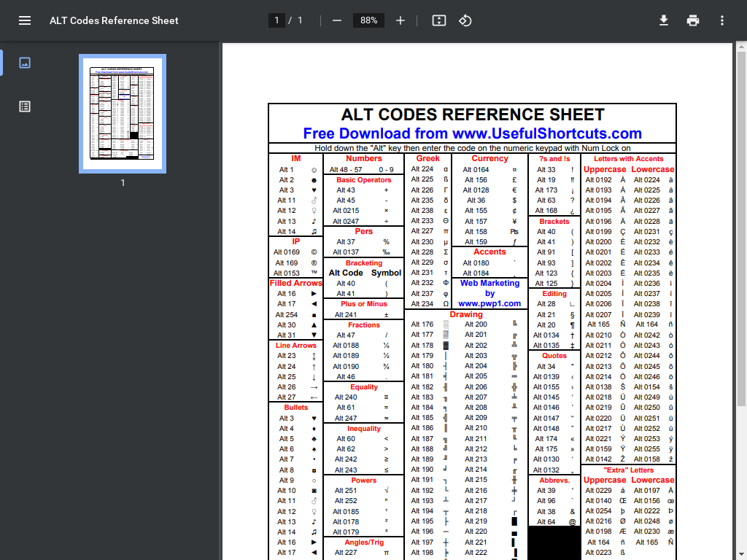
Task: Click the 'Alt 0128' euro row
Action: click(x=489, y=190)
